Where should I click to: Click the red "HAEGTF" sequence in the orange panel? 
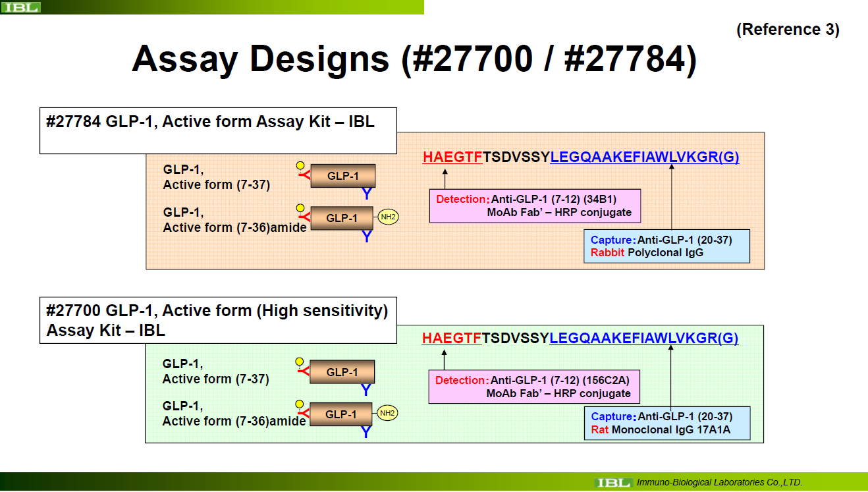453,157
